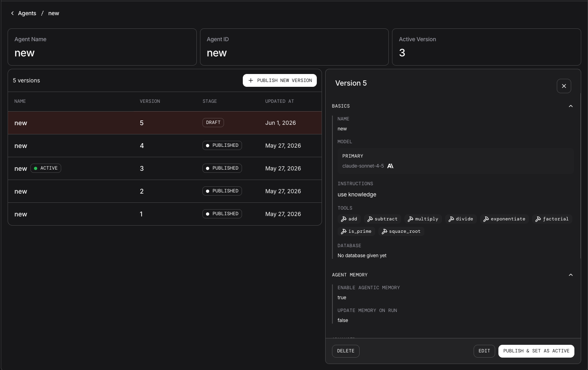588x370 pixels.
Task: Select the version 4 row
Action: click(165, 146)
